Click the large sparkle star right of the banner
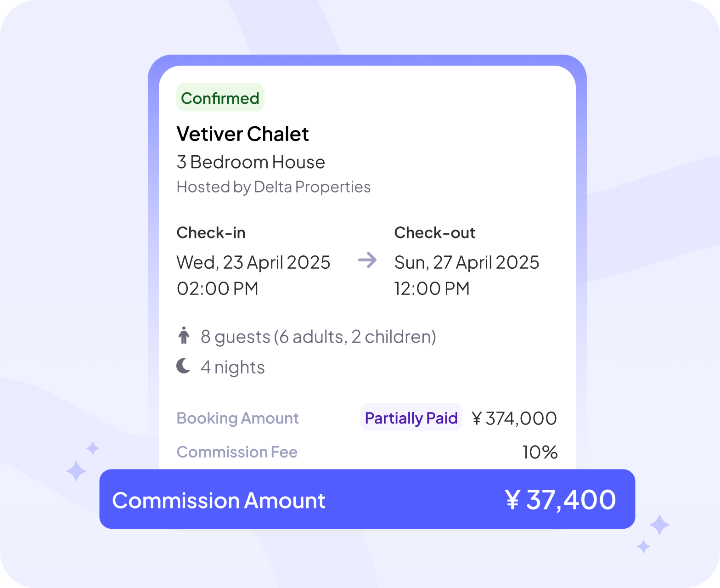Image resolution: width=720 pixels, height=588 pixels. [659, 525]
